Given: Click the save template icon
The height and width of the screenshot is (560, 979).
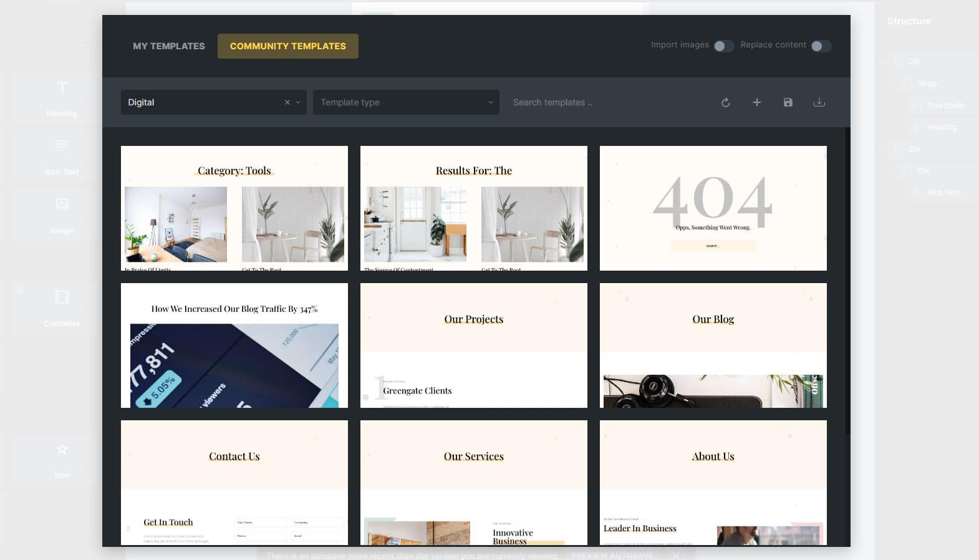Looking at the screenshot, I should 788,102.
